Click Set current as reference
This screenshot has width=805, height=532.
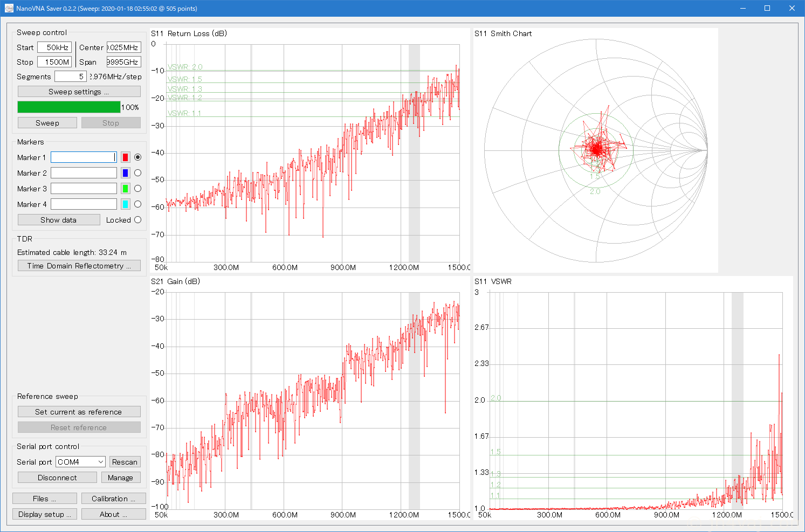79,412
